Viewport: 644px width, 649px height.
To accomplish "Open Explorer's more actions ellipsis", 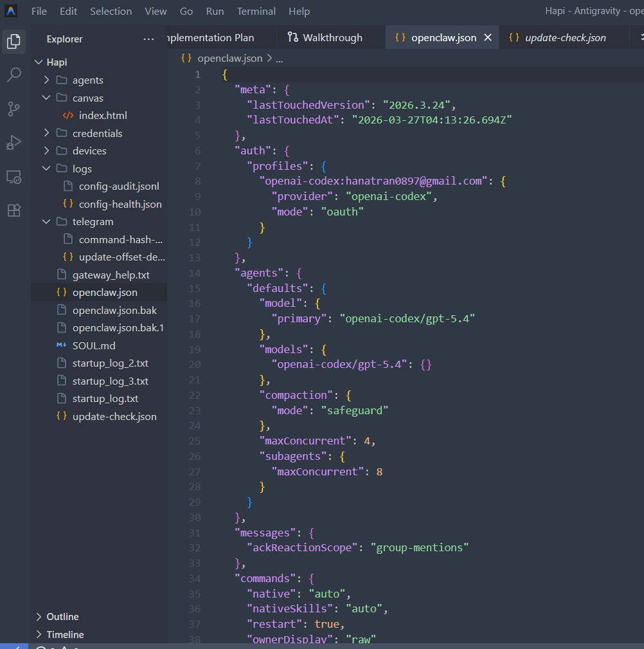I will coord(148,39).
